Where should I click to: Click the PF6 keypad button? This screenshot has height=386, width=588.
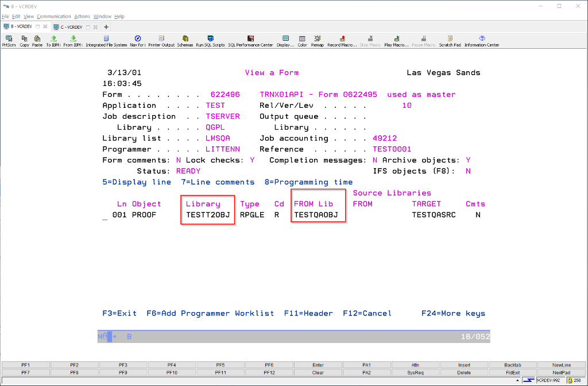(x=269, y=365)
